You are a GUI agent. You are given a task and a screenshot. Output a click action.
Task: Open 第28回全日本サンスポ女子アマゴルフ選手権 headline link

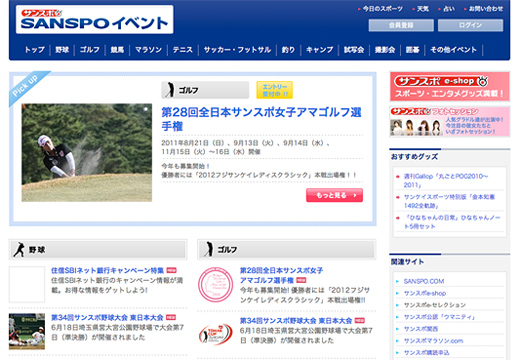pyautogui.click(x=261, y=119)
